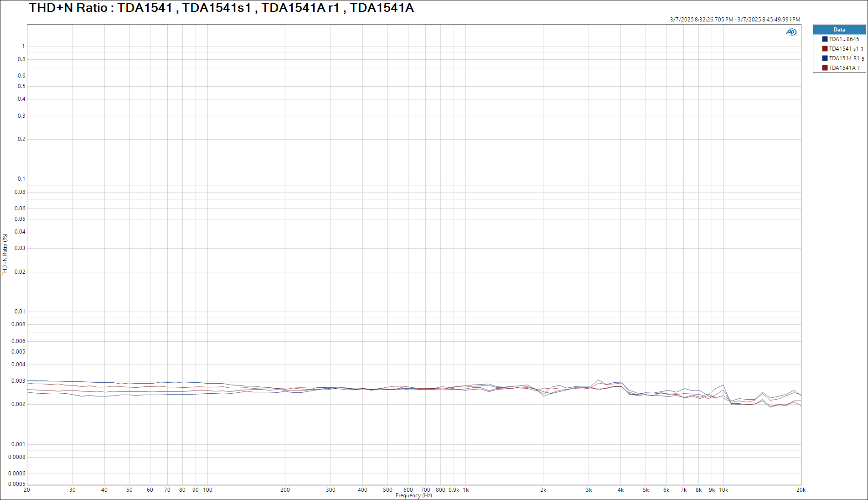Click the Data legend header
Viewport: 868px width, 500px height.
(839, 30)
